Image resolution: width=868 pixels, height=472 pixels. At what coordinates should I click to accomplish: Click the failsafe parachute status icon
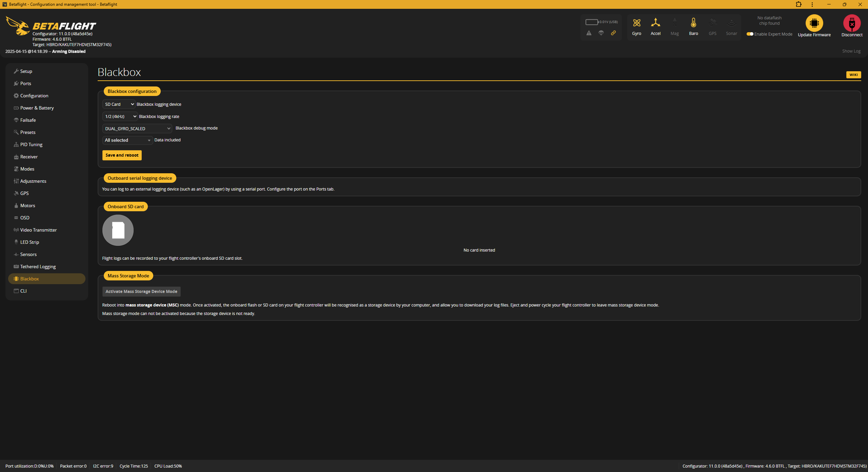(x=601, y=33)
